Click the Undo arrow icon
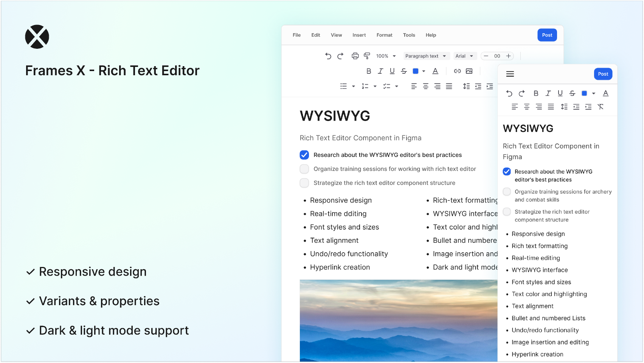The width and height of the screenshot is (644, 363). (x=327, y=56)
